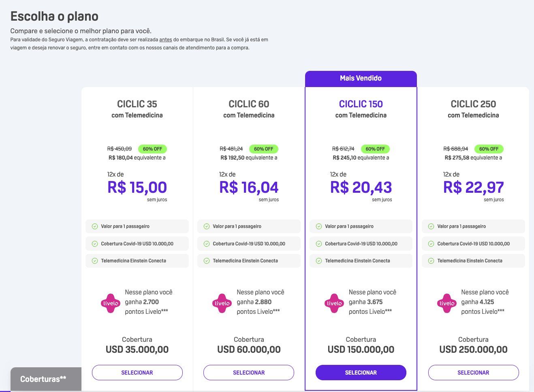Screen dimensions: 534x392
Task: Click CICLIC 250 Telemedicina Einstein Conecta check icon
Action: pyautogui.click(x=431, y=261)
